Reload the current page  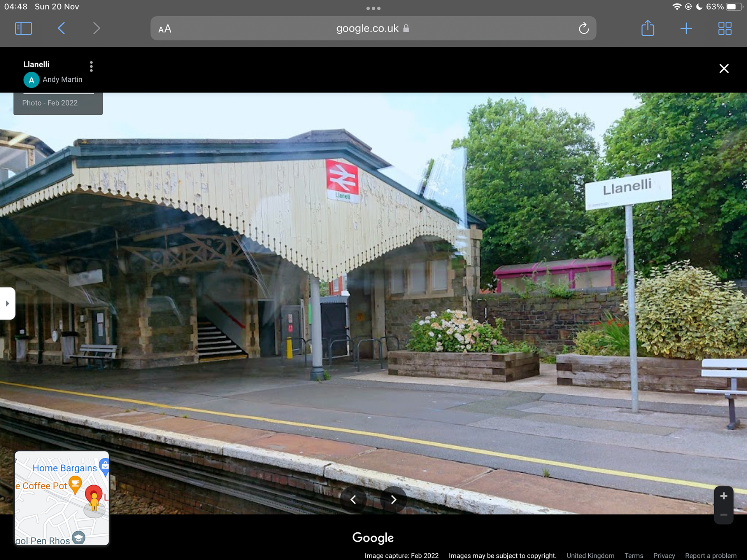click(x=584, y=28)
